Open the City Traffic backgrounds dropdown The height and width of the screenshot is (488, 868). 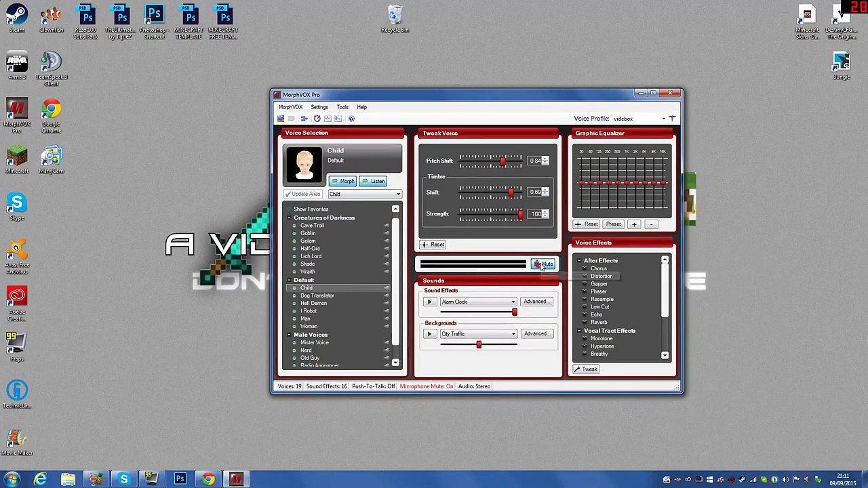tap(477, 333)
